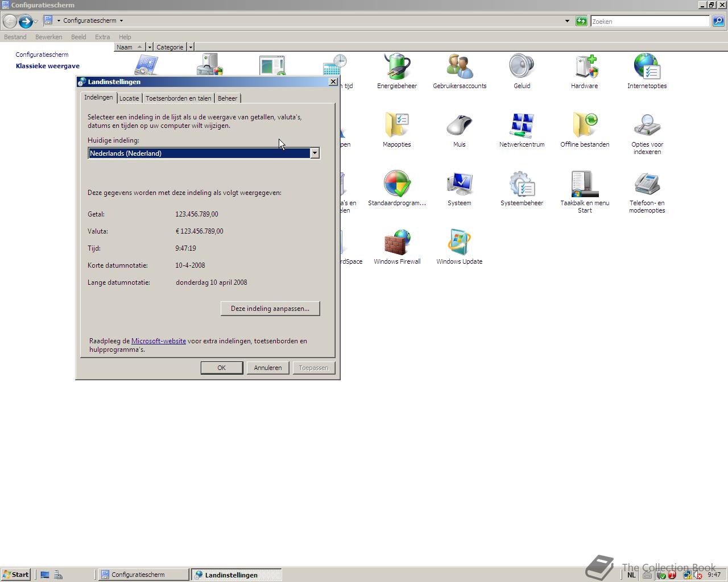Open Opties voor indexeren icon

coord(647,125)
